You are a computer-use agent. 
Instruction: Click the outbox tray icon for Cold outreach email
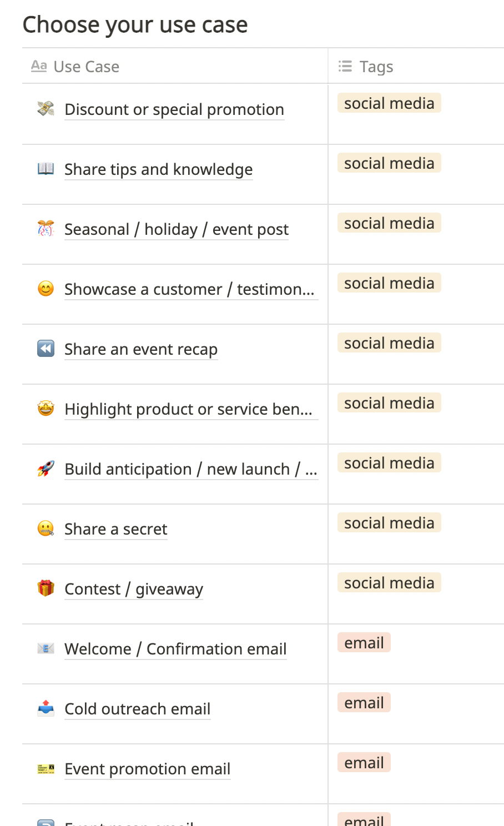[46, 708]
